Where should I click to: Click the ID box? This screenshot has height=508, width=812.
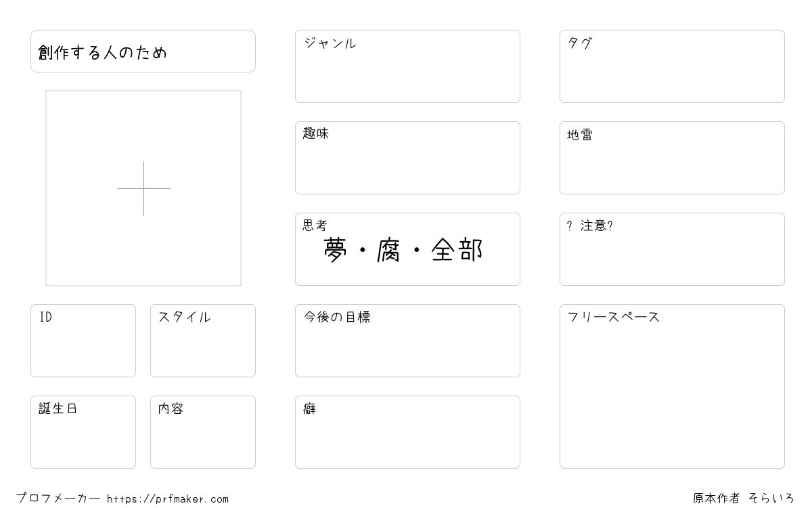[83, 341]
